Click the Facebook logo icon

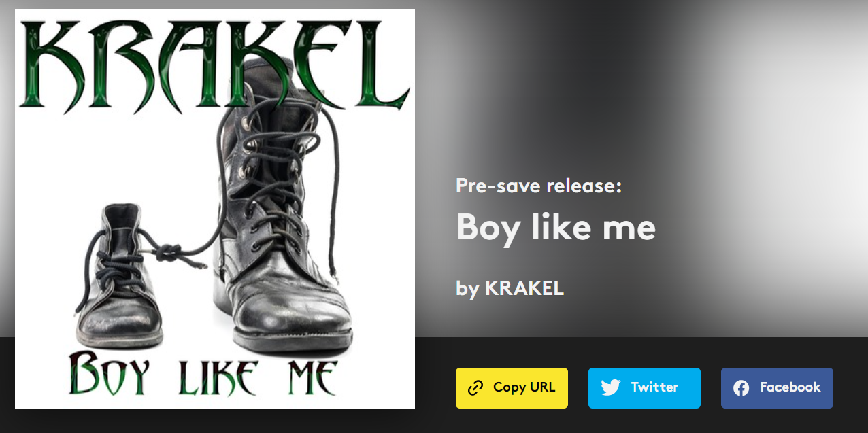(x=741, y=388)
